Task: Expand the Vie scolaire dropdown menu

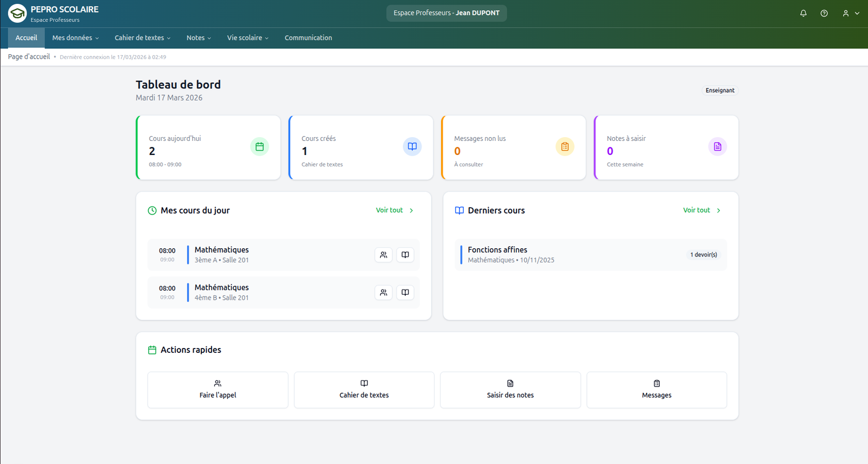Action: [247, 38]
